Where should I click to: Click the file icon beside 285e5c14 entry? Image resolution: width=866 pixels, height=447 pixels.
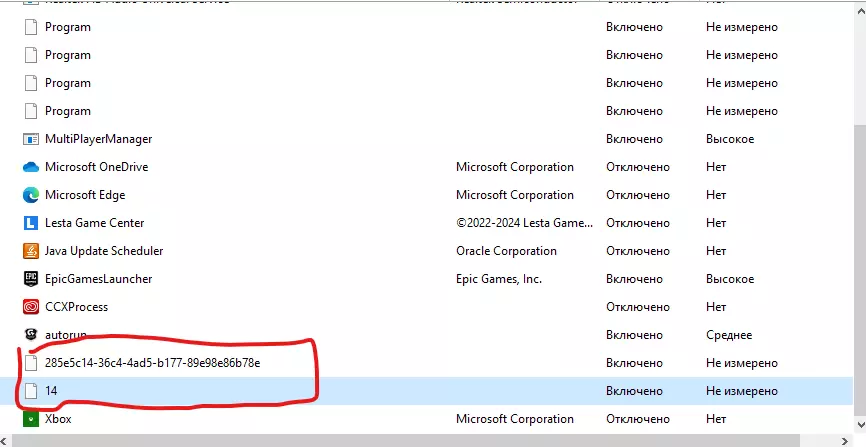click(x=31, y=363)
